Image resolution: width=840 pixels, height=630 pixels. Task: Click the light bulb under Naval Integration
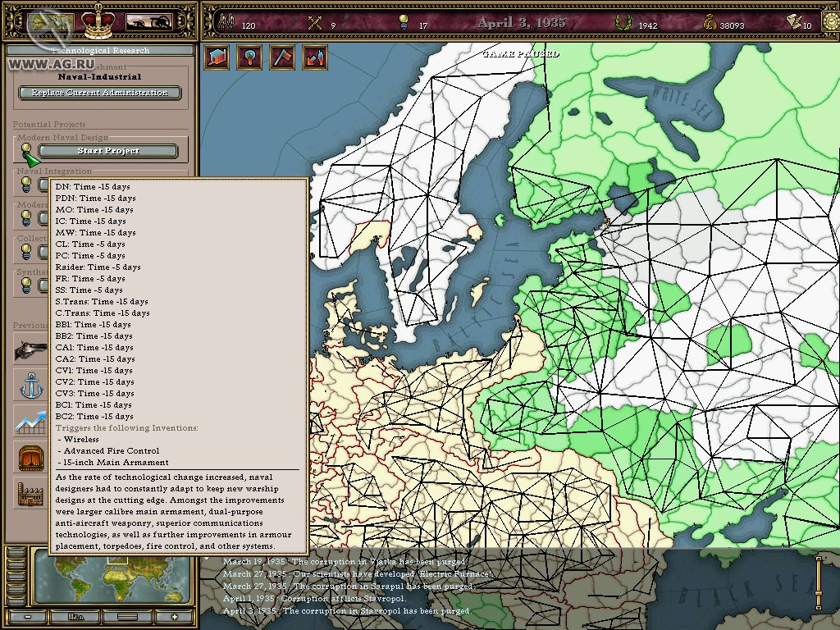pyautogui.click(x=25, y=185)
